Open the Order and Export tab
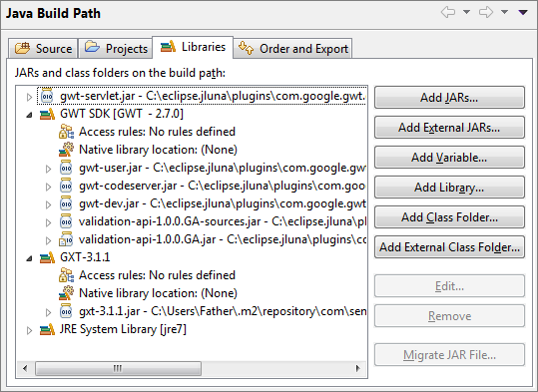Screen dimensions: 538x392 (293, 48)
